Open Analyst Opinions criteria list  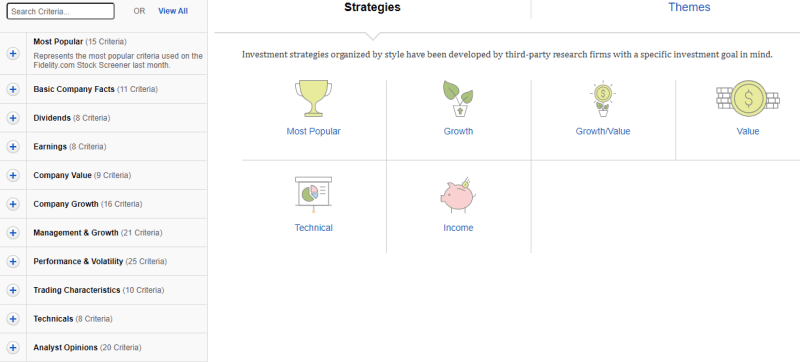pos(13,347)
